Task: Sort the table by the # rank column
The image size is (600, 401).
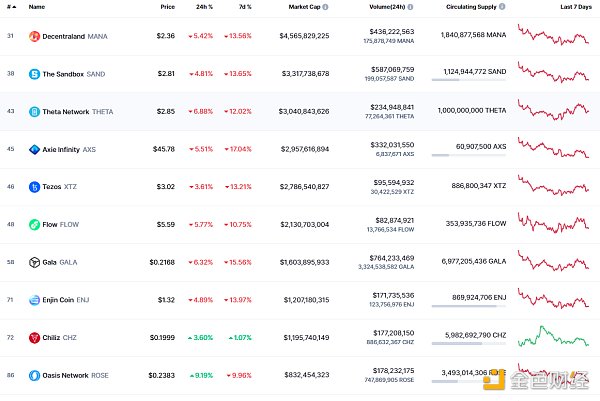Action: (x=10, y=7)
